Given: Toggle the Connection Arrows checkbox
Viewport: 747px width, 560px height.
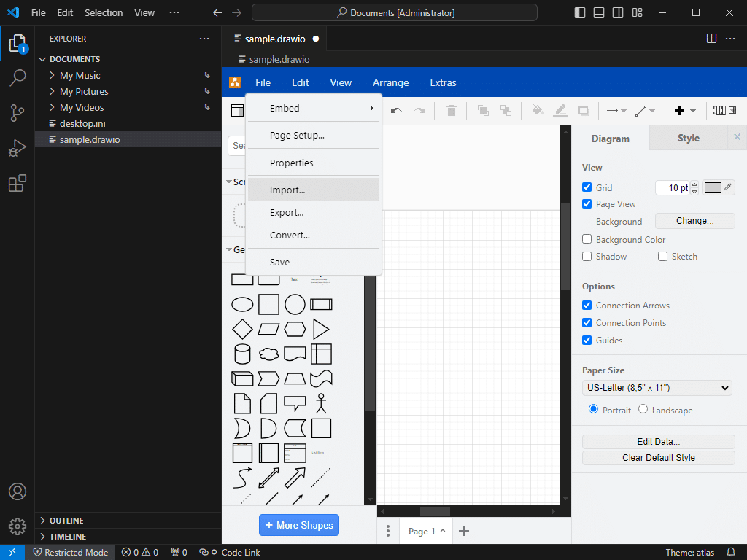Looking at the screenshot, I should point(587,306).
